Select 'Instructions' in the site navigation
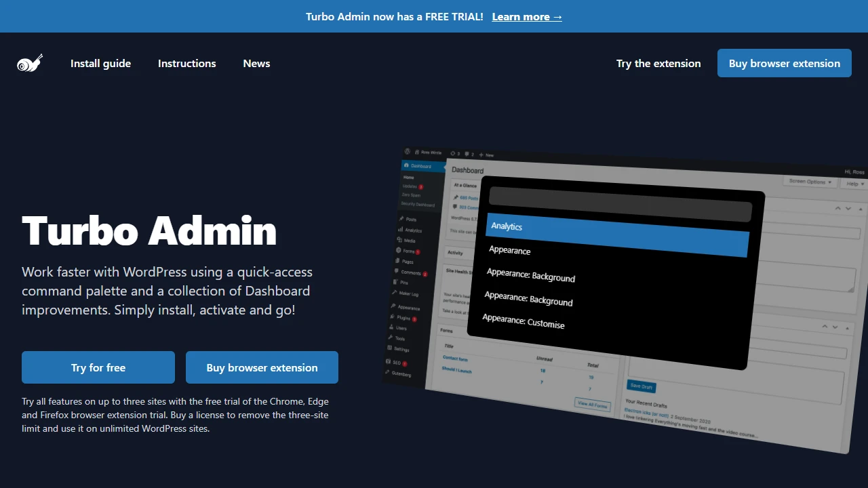 [186, 63]
